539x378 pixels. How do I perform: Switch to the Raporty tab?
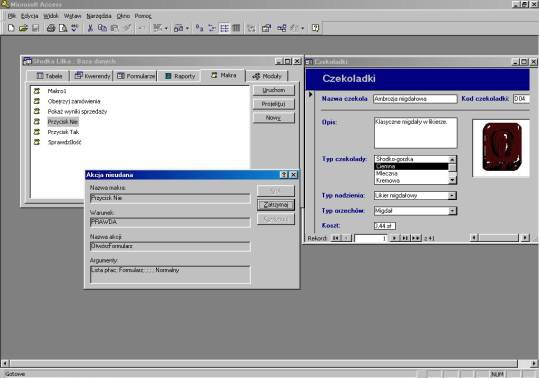[x=180, y=76]
